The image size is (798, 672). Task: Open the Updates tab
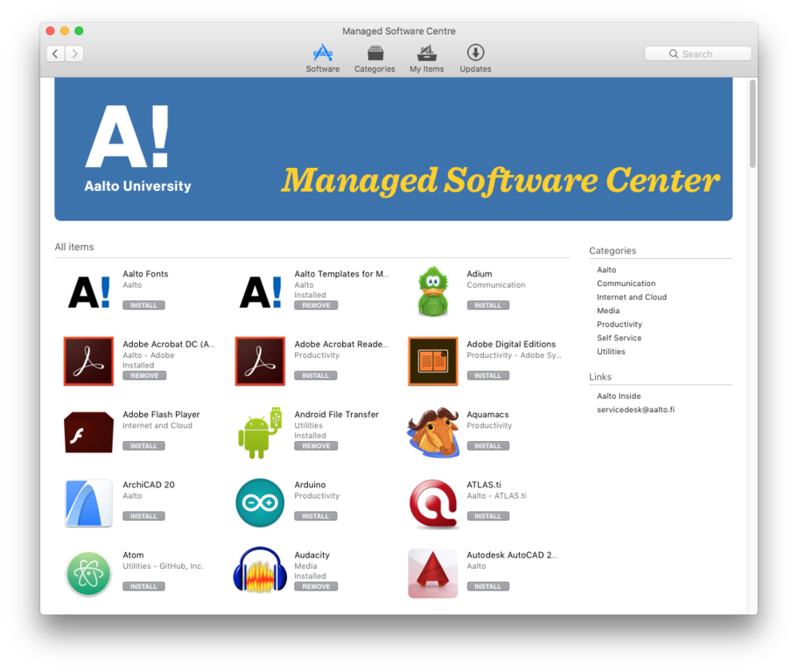click(x=475, y=59)
